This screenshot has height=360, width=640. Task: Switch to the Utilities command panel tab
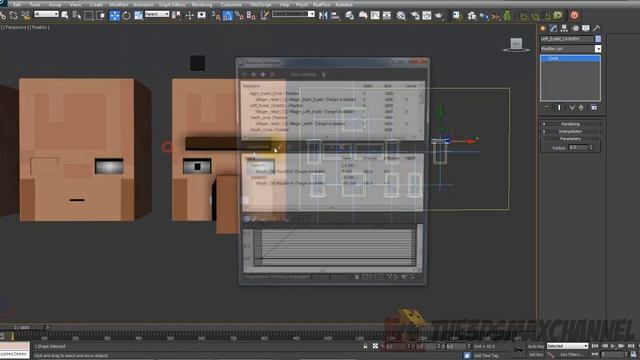point(596,28)
